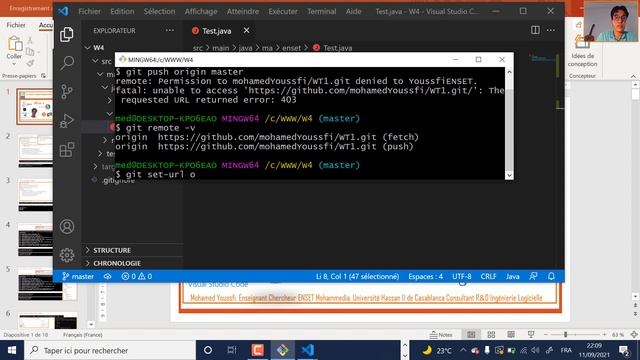Click Li 8, Col 1 cursor position
640x360 pixels.
(x=357, y=276)
